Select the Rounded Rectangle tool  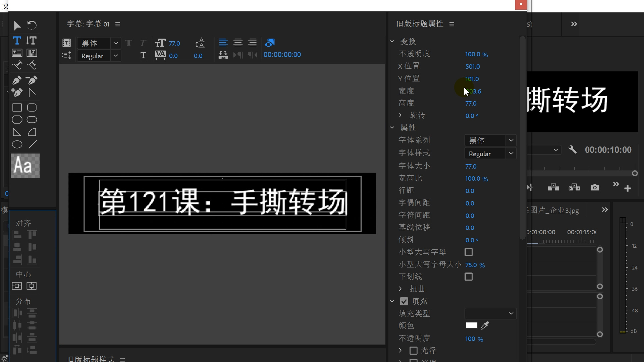pyautogui.click(x=32, y=108)
